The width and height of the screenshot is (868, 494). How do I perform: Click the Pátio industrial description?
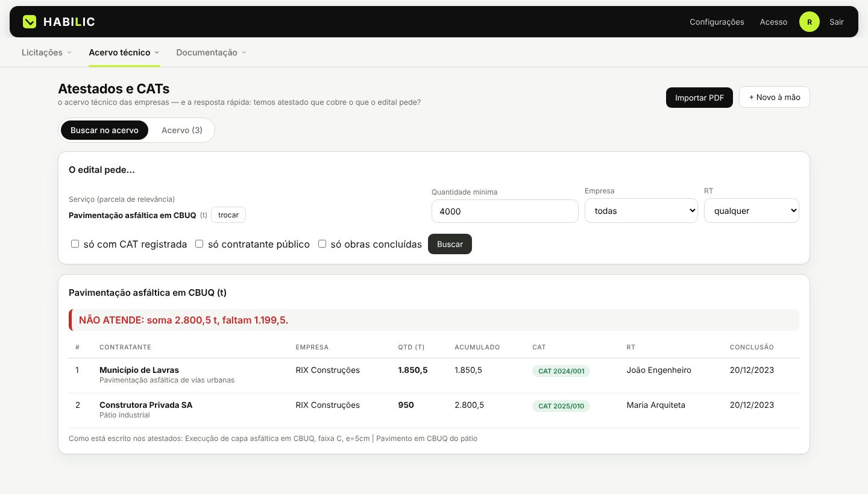pos(125,415)
